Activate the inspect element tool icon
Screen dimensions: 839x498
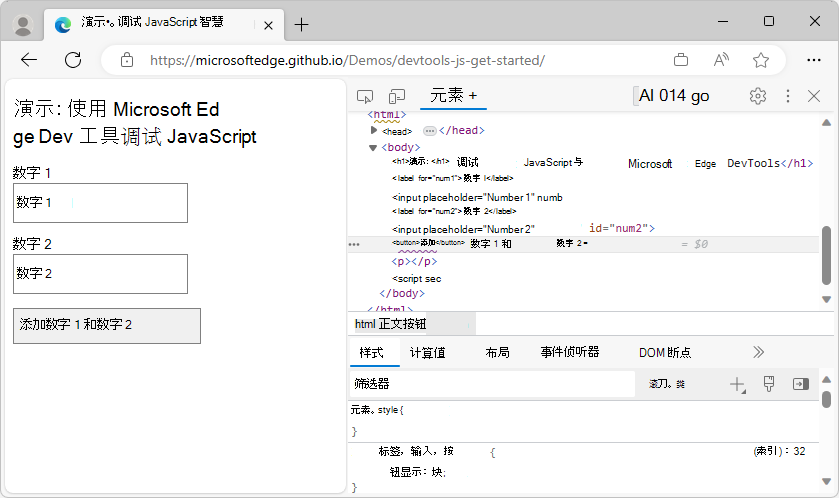pyautogui.click(x=365, y=96)
